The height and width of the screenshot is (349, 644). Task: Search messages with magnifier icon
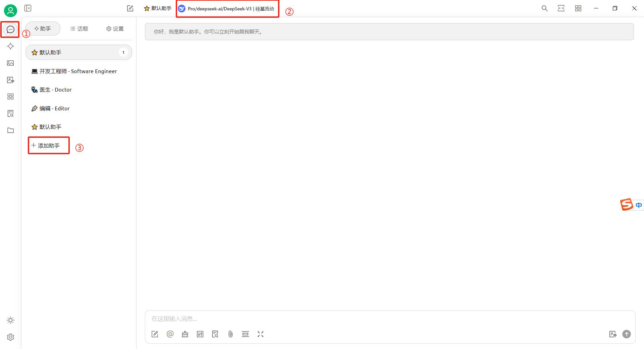[544, 8]
